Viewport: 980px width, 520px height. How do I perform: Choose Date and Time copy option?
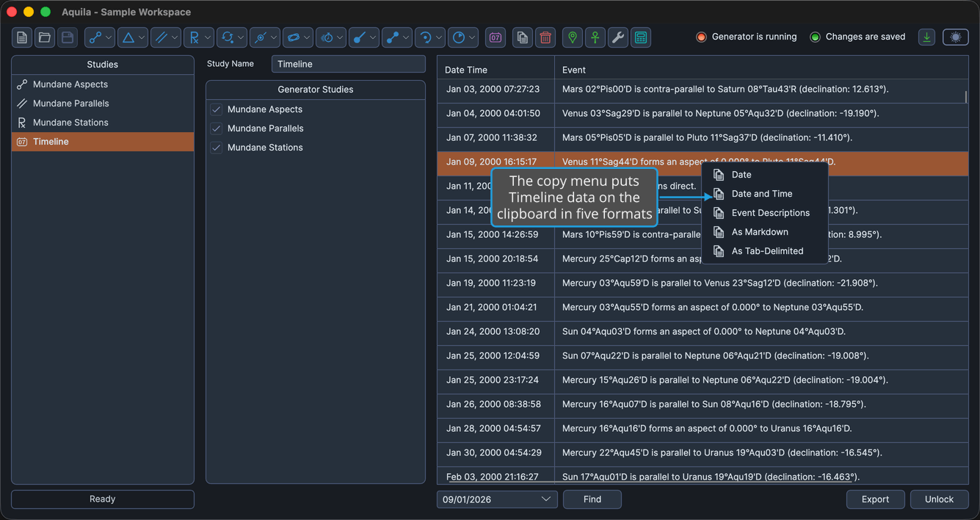point(765,194)
